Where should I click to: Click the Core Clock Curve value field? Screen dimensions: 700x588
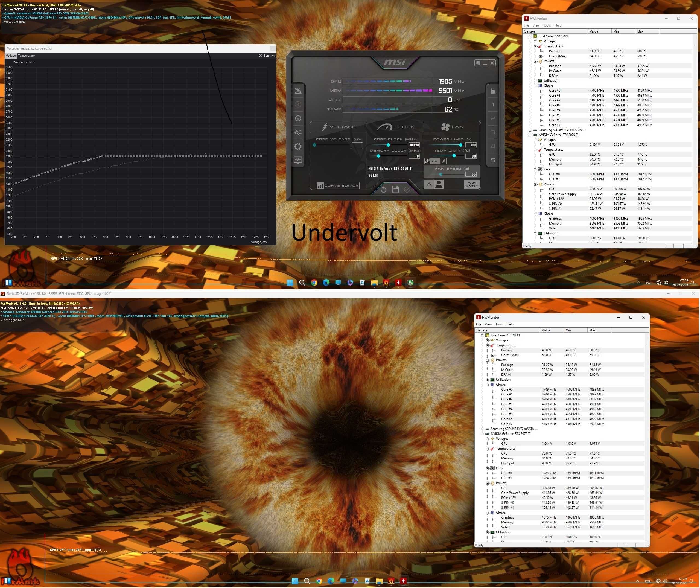pyautogui.click(x=414, y=145)
